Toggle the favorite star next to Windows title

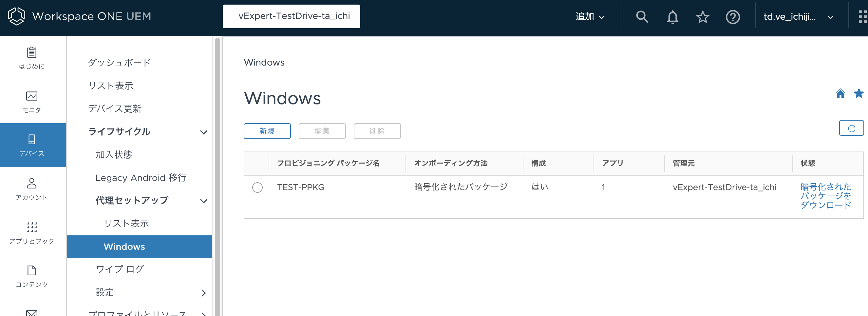tap(859, 93)
